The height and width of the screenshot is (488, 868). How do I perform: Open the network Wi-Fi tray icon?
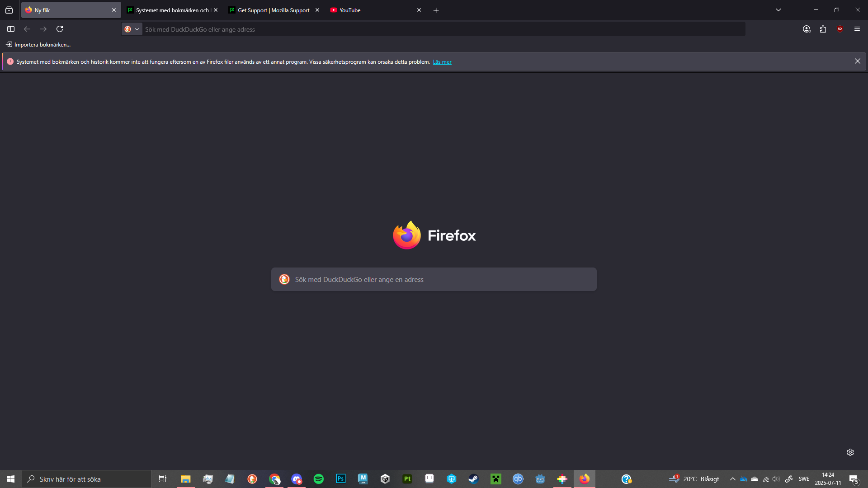click(x=766, y=479)
